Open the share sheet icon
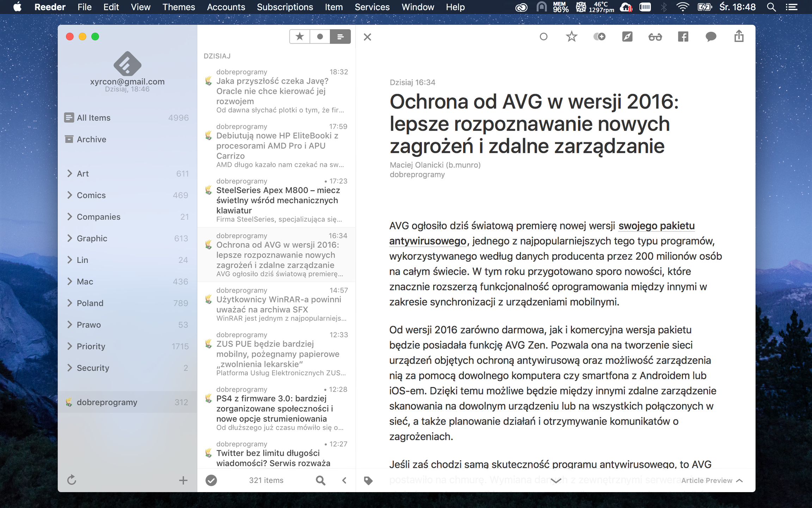The height and width of the screenshot is (508, 812). coord(739,36)
